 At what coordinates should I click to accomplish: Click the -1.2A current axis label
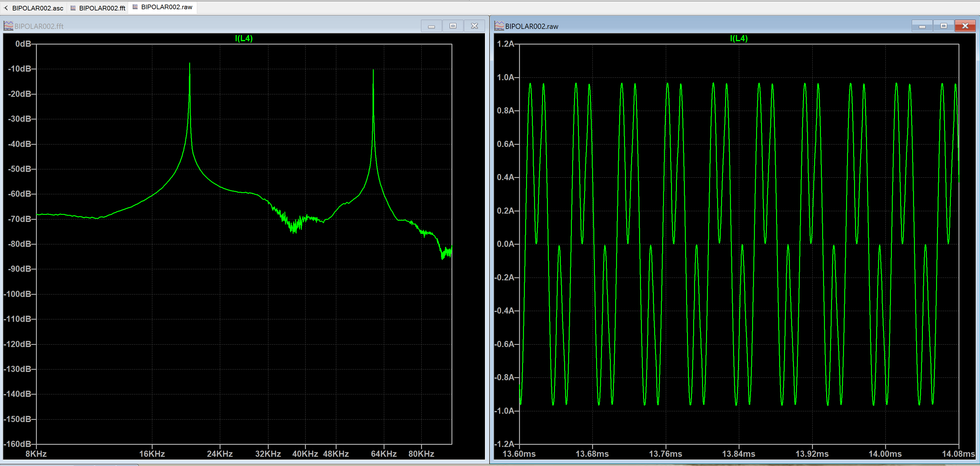504,444
